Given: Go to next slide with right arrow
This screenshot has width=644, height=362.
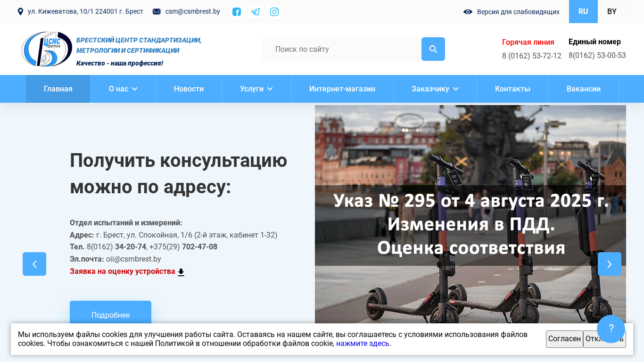Looking at the screenshot, I should [x=610, y=264].
